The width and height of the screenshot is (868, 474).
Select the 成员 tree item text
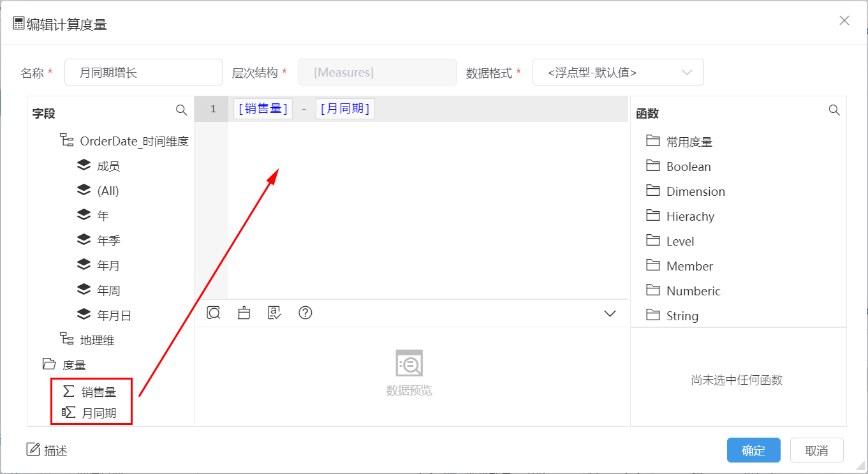(108, 166)
